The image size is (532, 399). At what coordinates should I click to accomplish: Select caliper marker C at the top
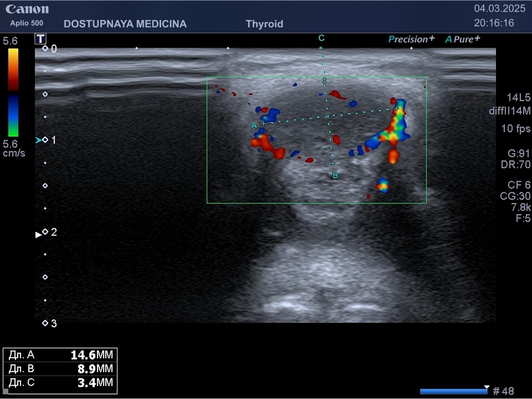click(x=321, y=38)
